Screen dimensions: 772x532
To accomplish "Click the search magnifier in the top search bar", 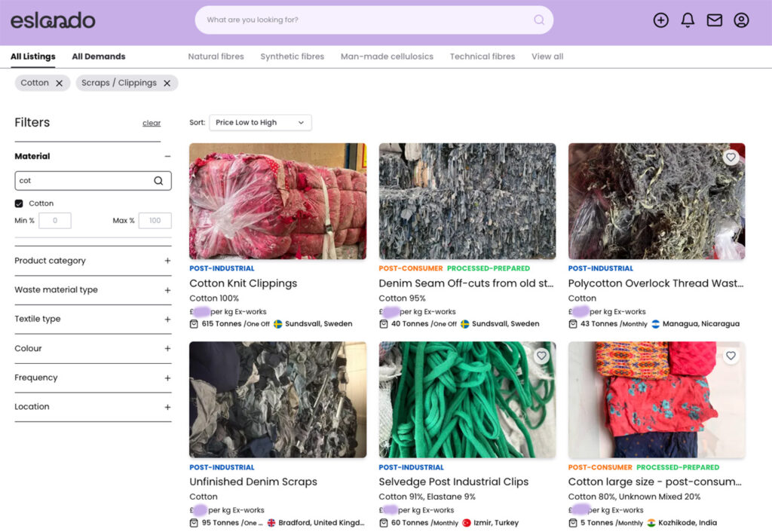I will tap(538, 20).
